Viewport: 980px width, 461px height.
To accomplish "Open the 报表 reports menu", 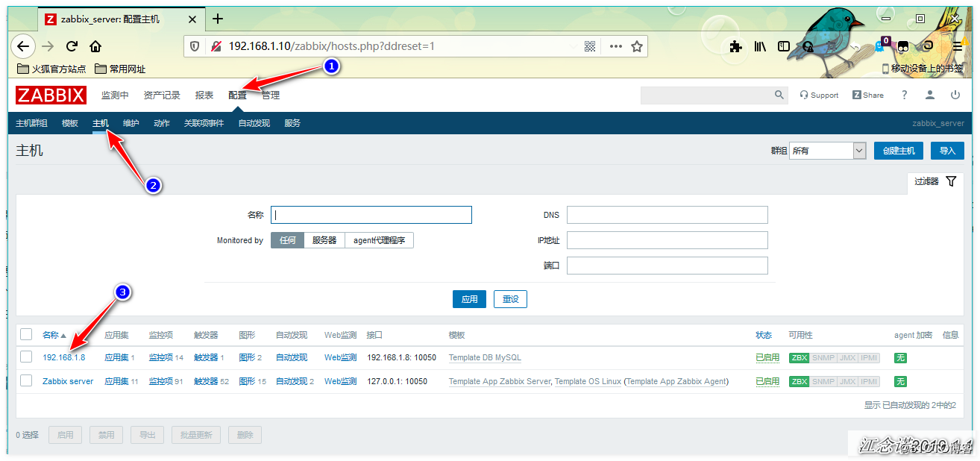I will pos(204,95).
